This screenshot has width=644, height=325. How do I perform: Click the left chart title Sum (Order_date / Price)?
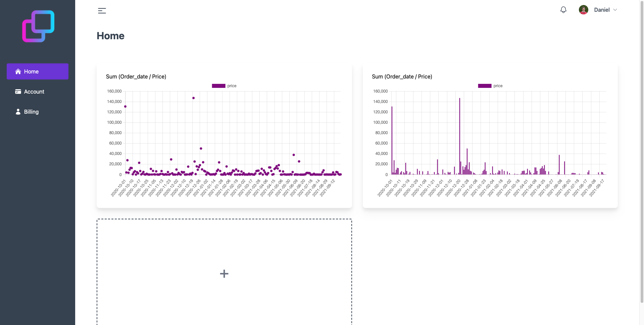[136, 76]
